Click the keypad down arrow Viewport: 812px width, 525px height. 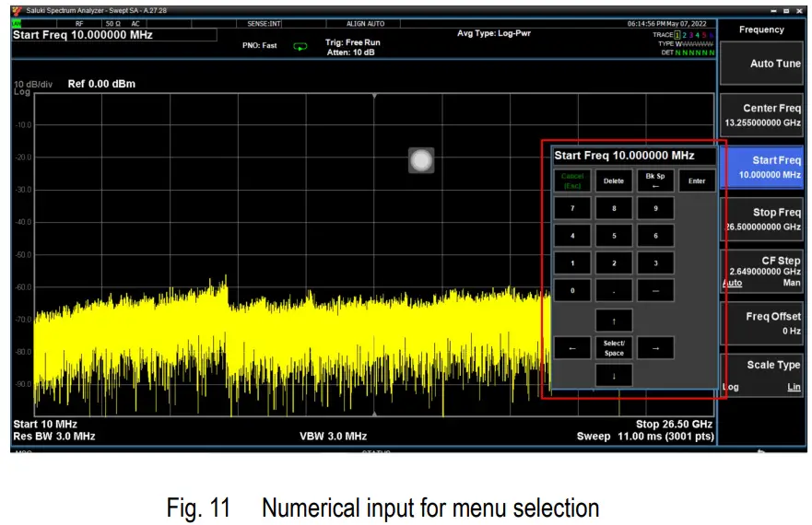(614, 376)
